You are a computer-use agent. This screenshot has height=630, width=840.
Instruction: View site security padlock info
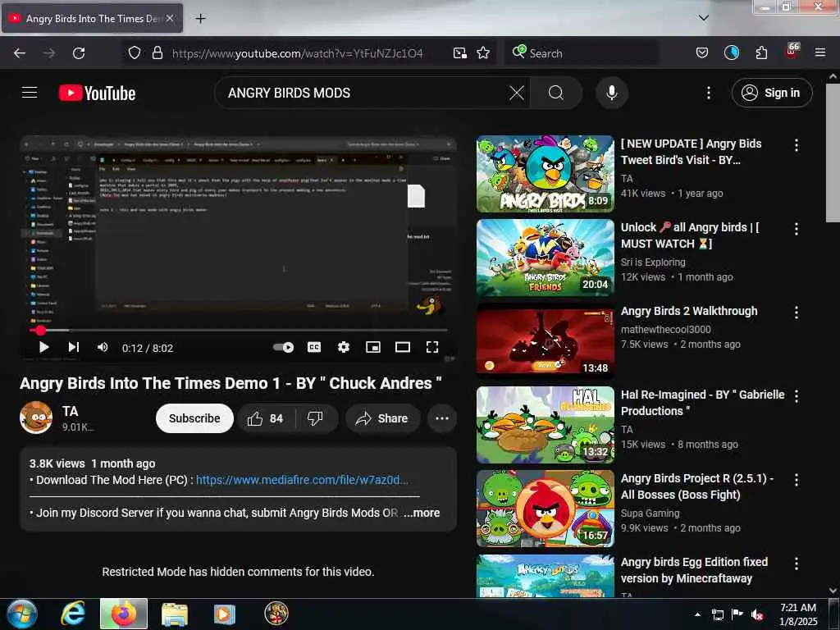point(157,52)
